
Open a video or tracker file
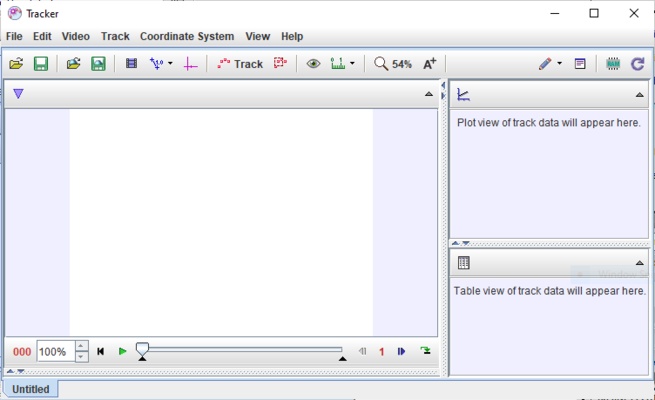click(x=16, y=64)
